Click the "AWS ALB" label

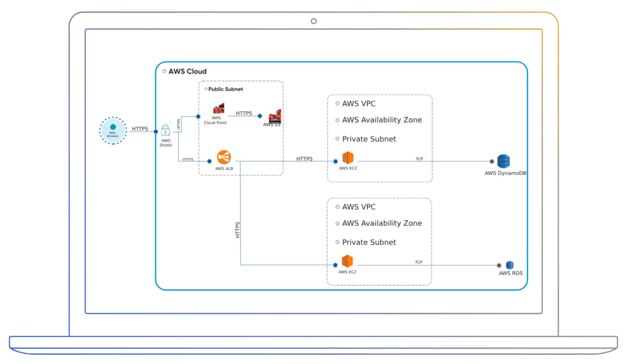(224, 168)
